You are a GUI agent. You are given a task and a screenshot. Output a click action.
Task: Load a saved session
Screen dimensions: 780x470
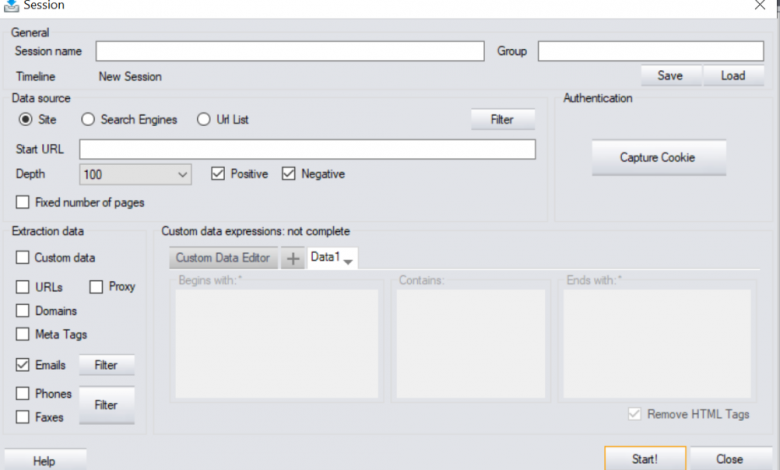[x=733, y=76]
